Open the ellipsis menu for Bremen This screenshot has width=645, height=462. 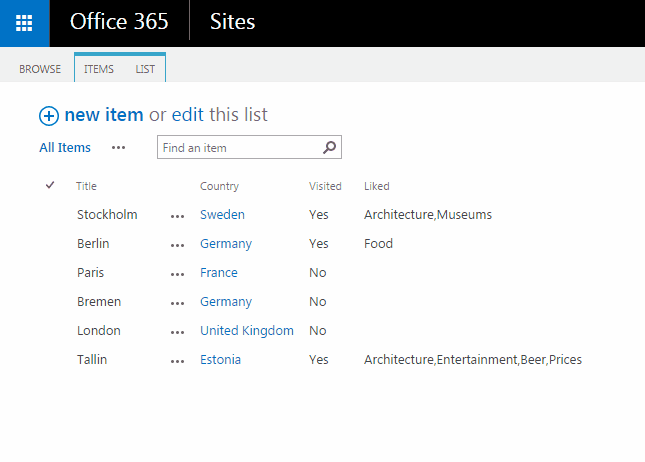[178, 303]
